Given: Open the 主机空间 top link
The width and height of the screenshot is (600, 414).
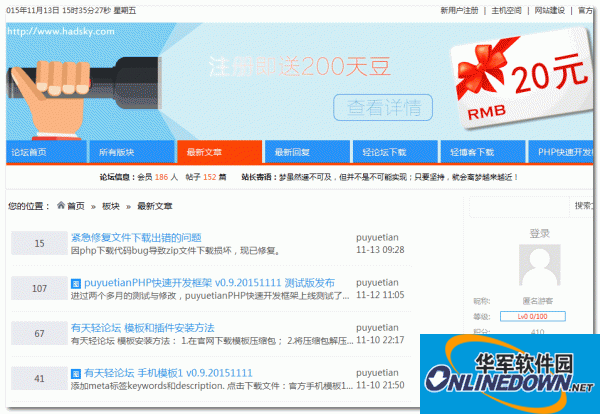Looking at the screenshot, I should (506, 10).
